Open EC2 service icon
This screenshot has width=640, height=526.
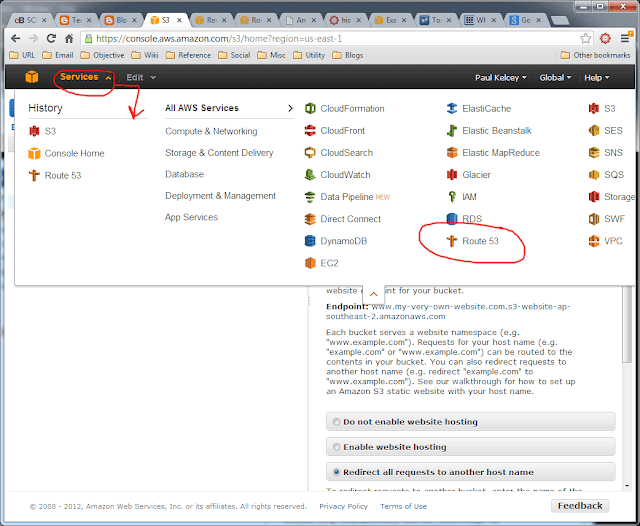pos(310,263)
